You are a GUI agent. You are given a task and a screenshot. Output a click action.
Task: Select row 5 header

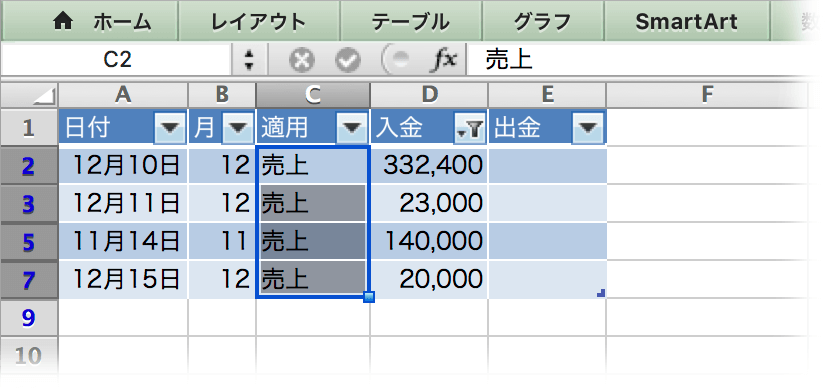coord(28,241)
